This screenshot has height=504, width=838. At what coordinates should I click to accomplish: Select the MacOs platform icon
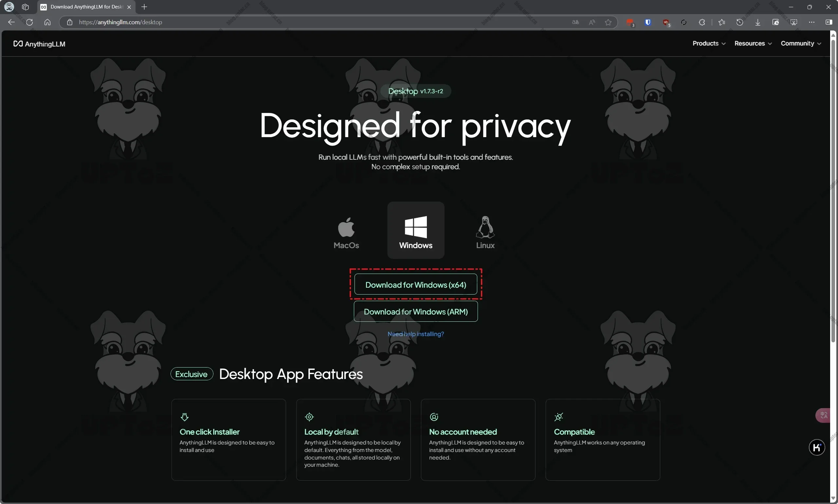tap(346, 227)
